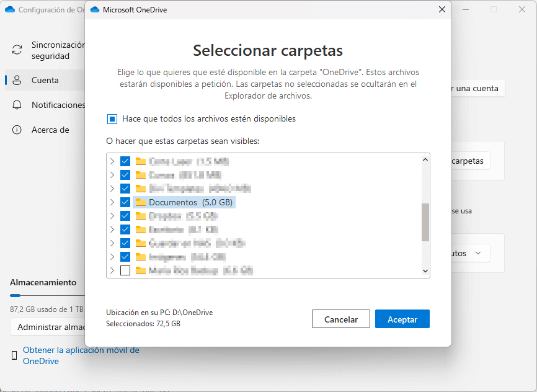Image resolution: width=537 pixels, height=392 pixels.
Task: Click the bell icon beside Notificaciones
Action: pyautogui.click(x=17, y=105)
